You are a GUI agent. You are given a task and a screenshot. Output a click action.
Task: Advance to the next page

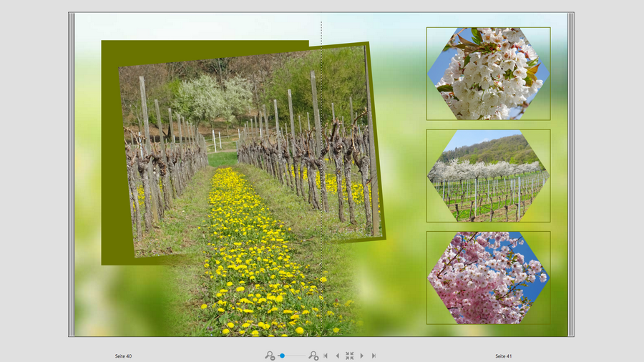click(361, 356)
